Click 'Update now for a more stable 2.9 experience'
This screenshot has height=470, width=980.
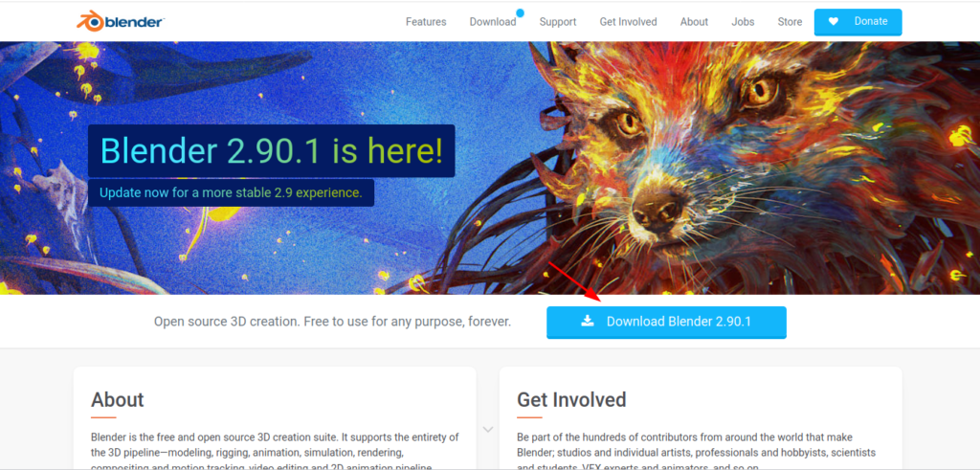coord(231,192)
